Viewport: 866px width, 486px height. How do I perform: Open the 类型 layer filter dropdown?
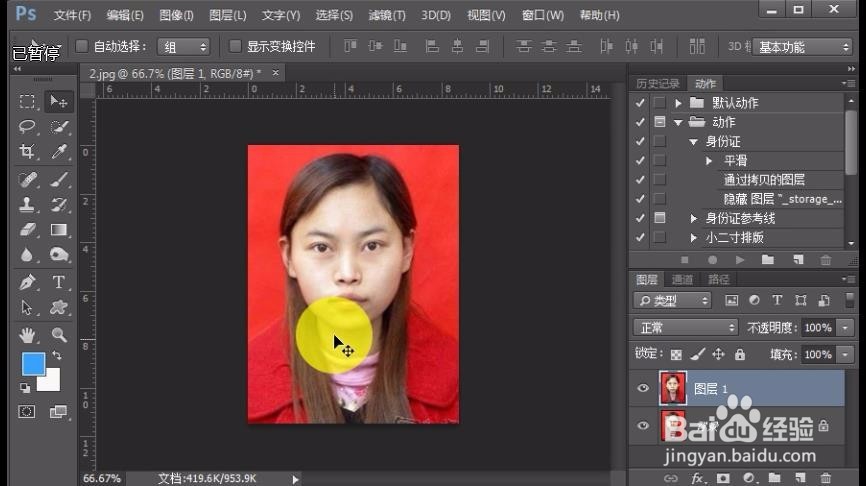(x=672, y=300)
